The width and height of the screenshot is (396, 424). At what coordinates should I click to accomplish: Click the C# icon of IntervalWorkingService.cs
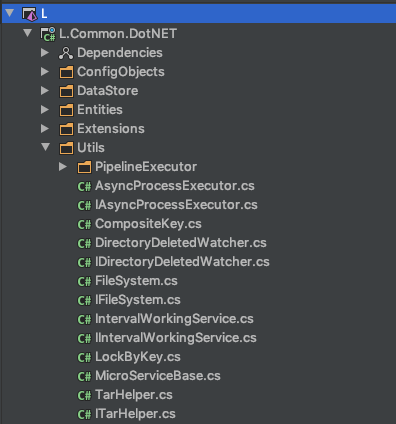(84, 320)
